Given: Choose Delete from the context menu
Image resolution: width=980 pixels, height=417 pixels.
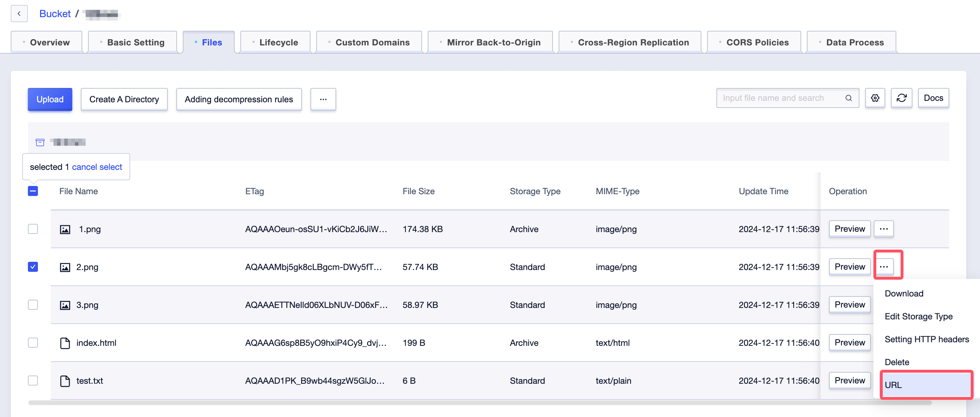Looking at the screenshot, I should 927,362.
